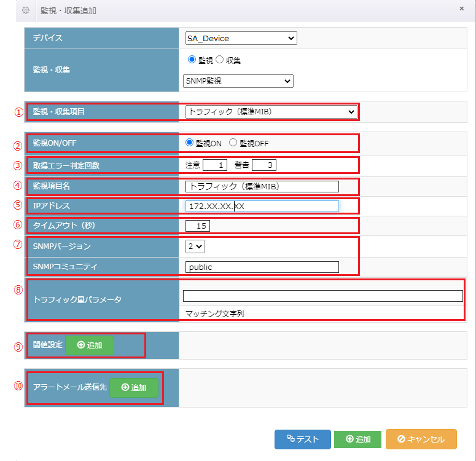Expand the SNMP監視 type dropdown
Screen dimensions: 476x461
tap(238, 81)
